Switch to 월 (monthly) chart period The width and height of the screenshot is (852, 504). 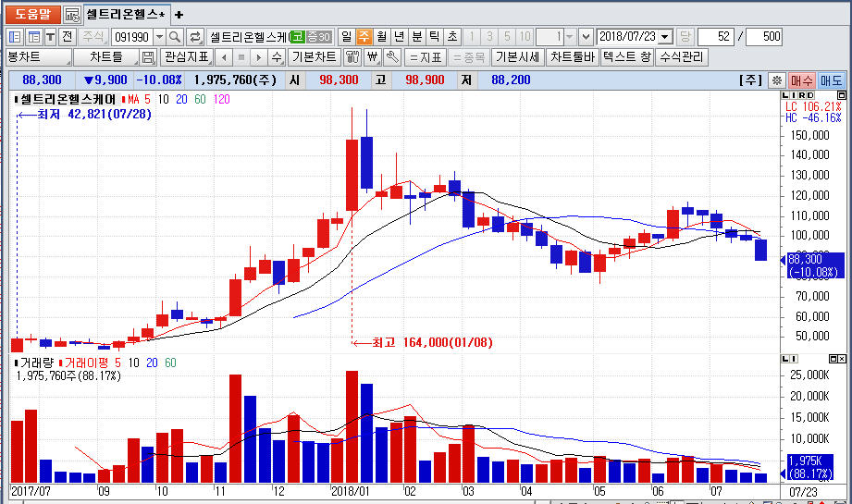coord(381,37)
